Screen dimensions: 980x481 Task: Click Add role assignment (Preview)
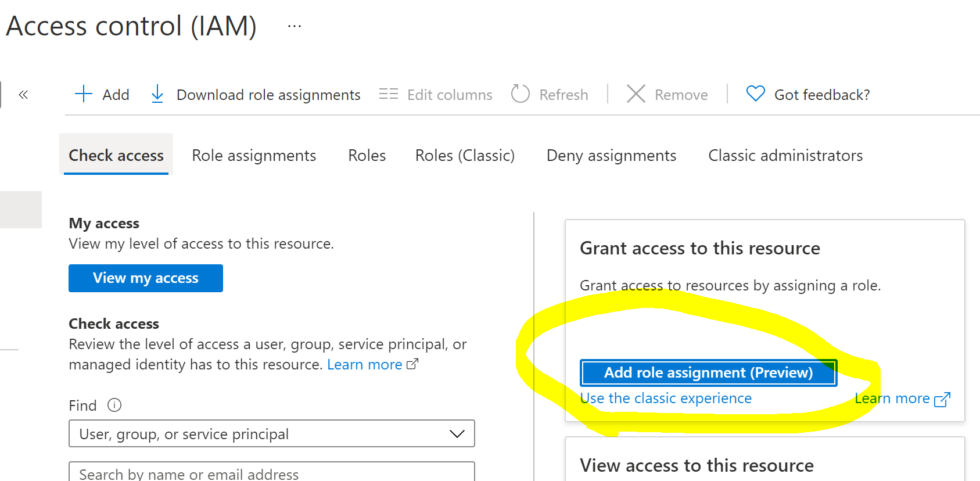[x=708, y=372]
